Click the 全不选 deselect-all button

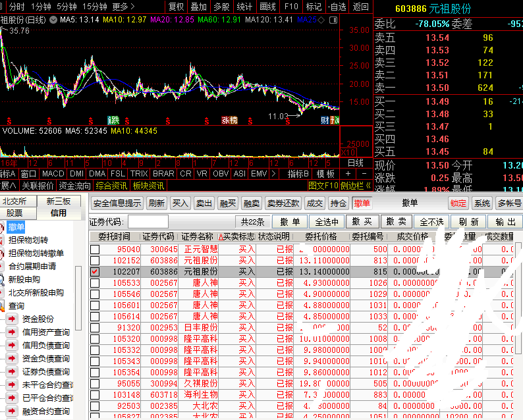[x=431, y=222]
